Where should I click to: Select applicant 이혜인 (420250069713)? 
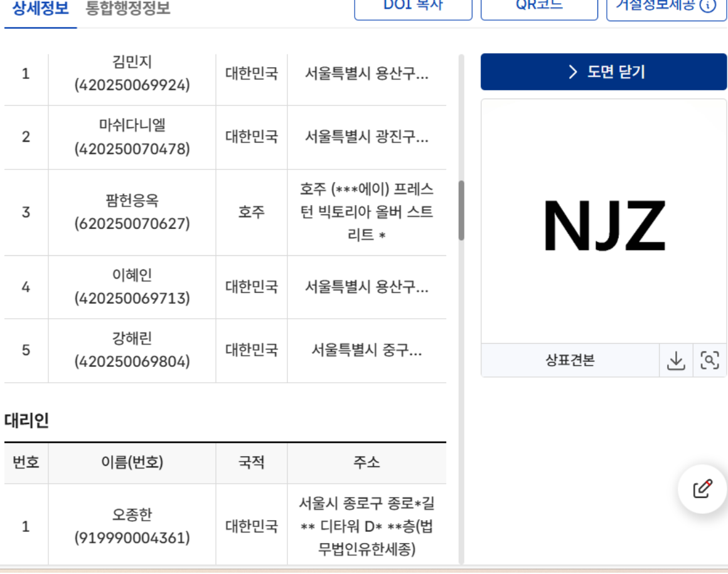click(132, 287)
